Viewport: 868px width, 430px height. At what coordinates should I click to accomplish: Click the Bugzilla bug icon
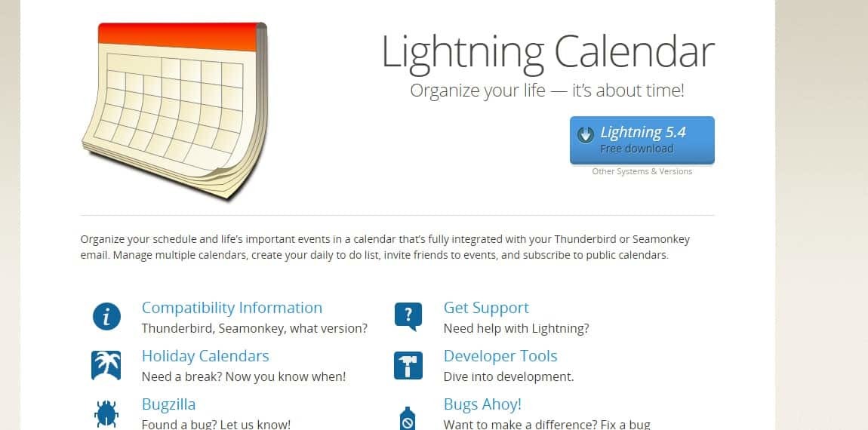point(106,414)
